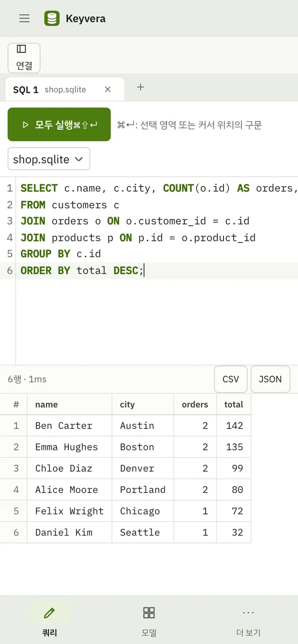The image size is (298, 644).
Task: Close the SQL 1 shop.sqlite tab
Action: point(108,89)
